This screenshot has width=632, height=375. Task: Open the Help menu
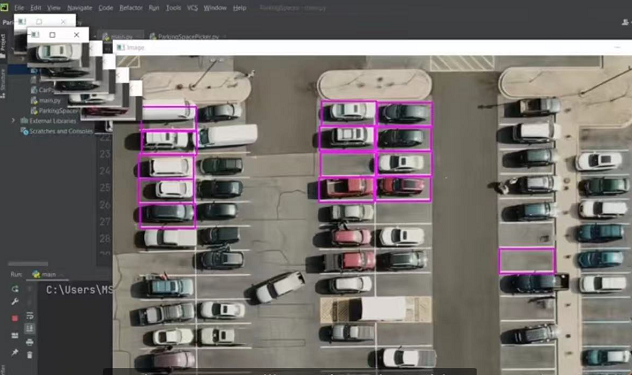[x=239, y=8]
